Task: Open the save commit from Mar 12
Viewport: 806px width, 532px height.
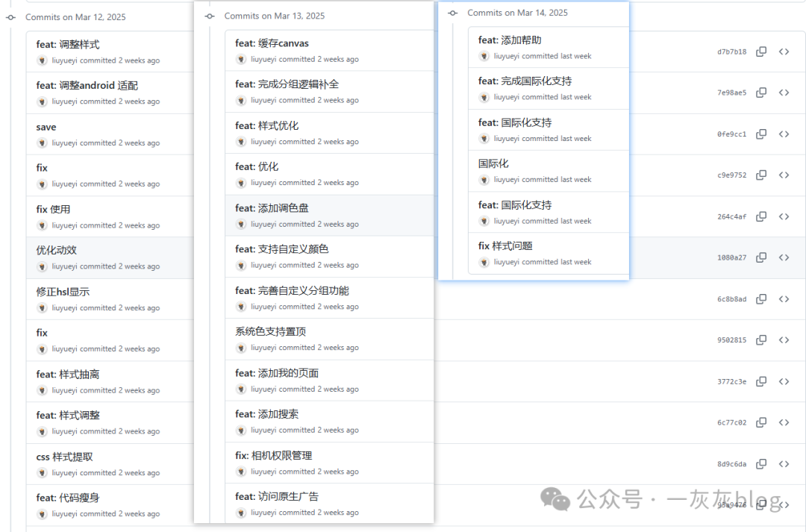Action: click(46, 126)
